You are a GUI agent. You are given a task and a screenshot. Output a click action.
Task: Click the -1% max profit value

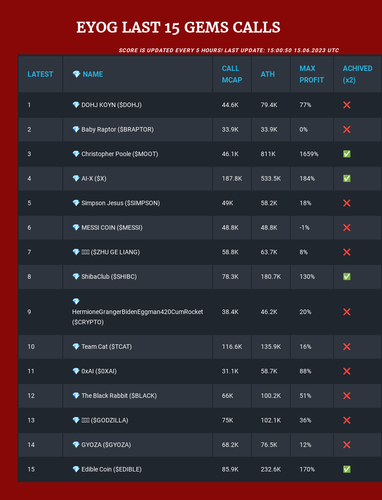304,227
